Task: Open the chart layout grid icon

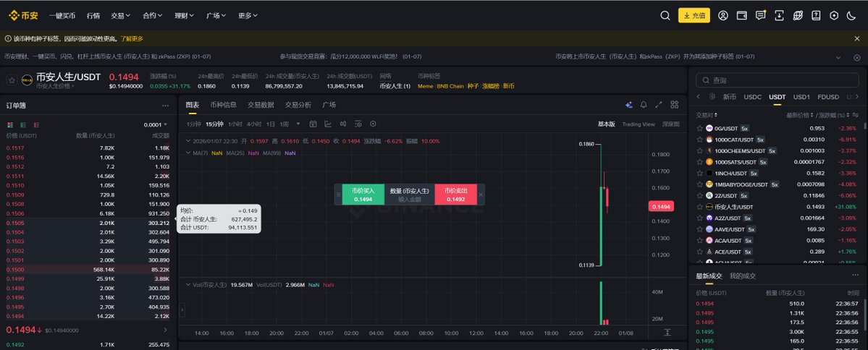Action: pyautogui.click(x=674, y=105)
